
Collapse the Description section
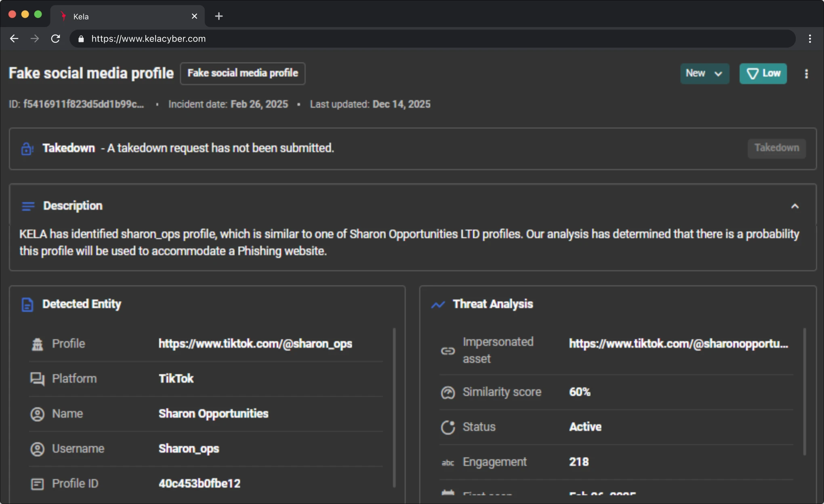point(795,206)
